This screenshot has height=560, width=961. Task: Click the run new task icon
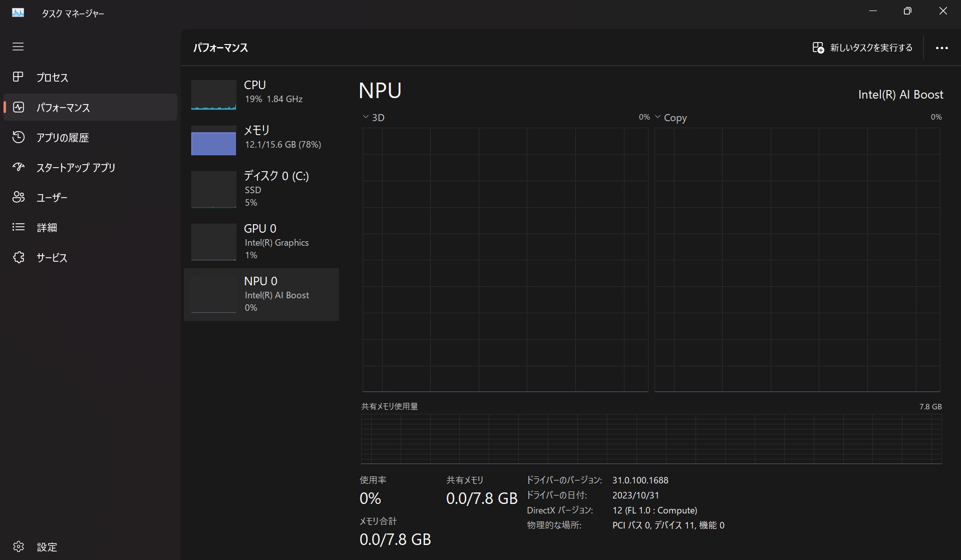click(x=818, y=48)
